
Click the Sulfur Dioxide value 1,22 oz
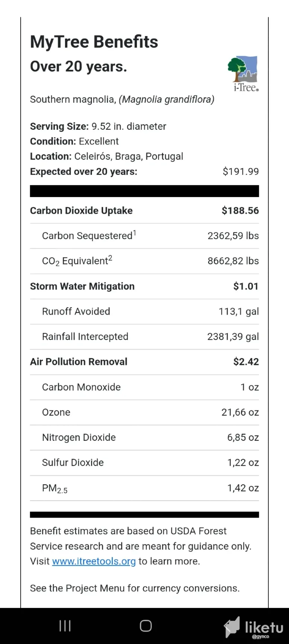tap(243, 463)
